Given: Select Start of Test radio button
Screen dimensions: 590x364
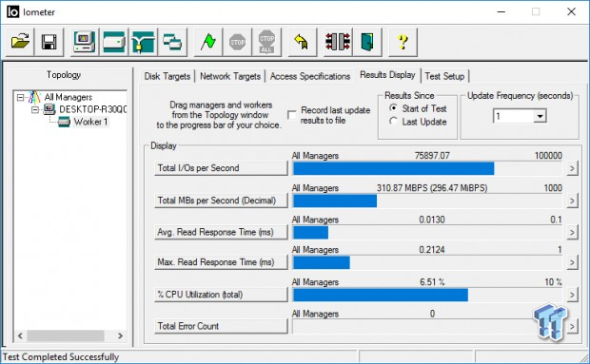Looking at the screenshot, I should [x=394, y=108].
